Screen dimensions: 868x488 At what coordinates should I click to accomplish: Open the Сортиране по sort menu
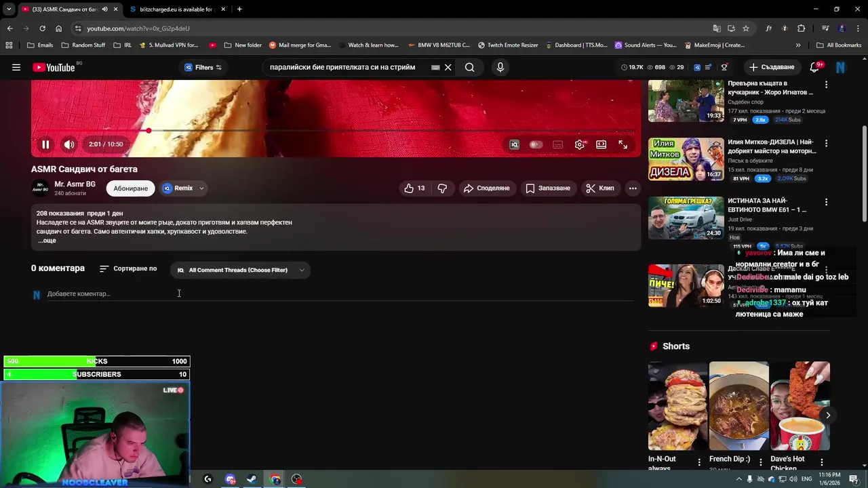pyautogui.click(x=127, y=269)
